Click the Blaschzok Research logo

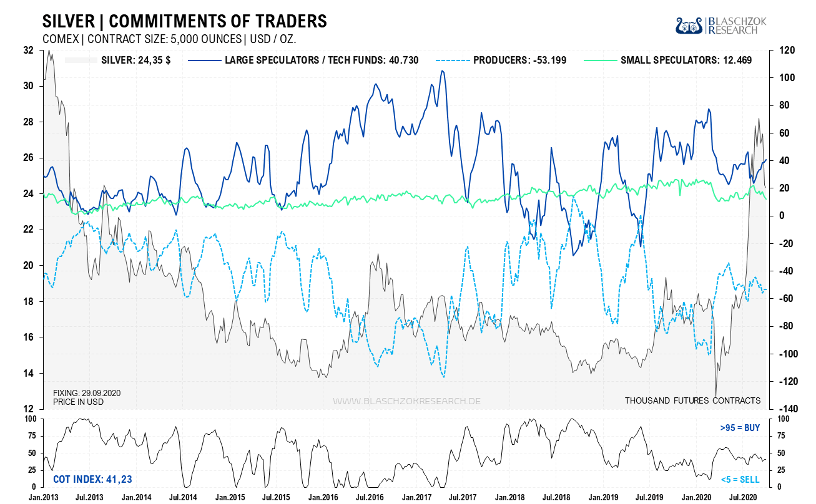(720, 26)
